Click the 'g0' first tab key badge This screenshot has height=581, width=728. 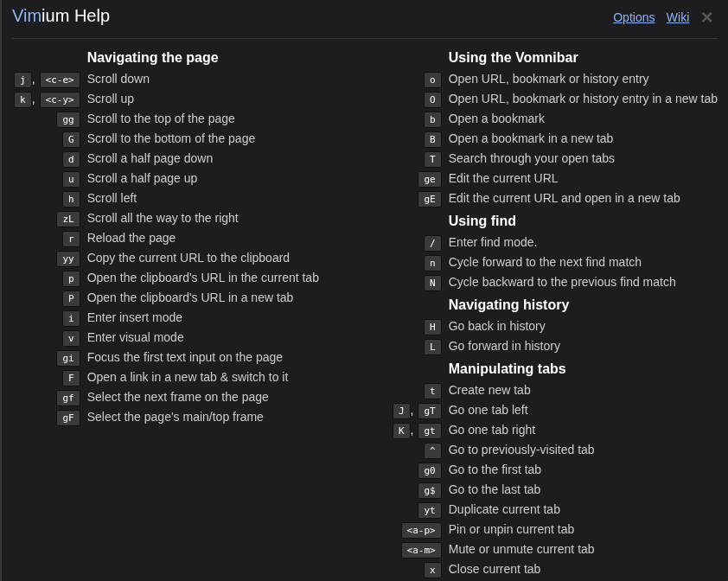[x=430, y=471]
